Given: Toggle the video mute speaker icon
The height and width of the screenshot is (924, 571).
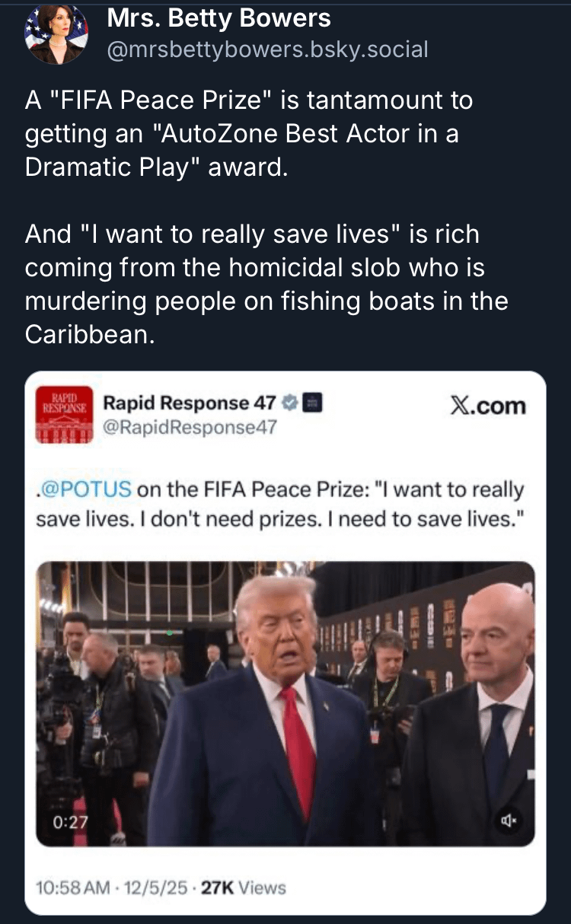Looking at the screenshot, I should (x=509, y=820).
